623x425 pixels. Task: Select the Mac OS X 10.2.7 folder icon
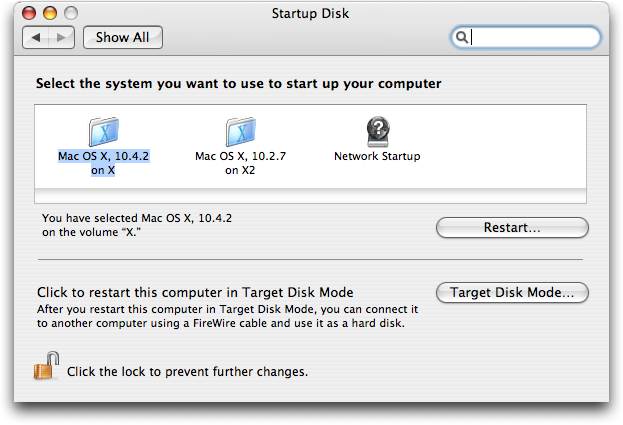(241, 131)
